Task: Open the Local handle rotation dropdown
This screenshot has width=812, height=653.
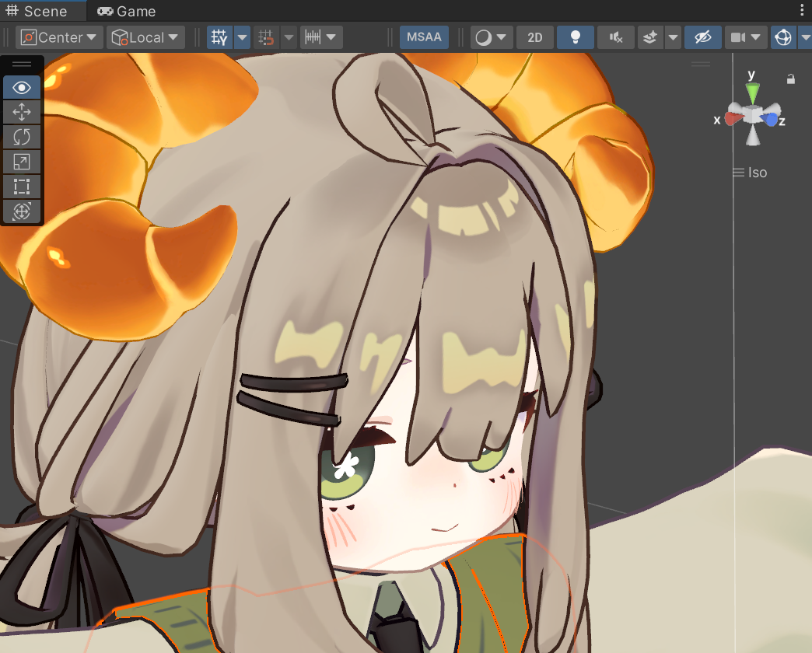Action: point(145,37)
